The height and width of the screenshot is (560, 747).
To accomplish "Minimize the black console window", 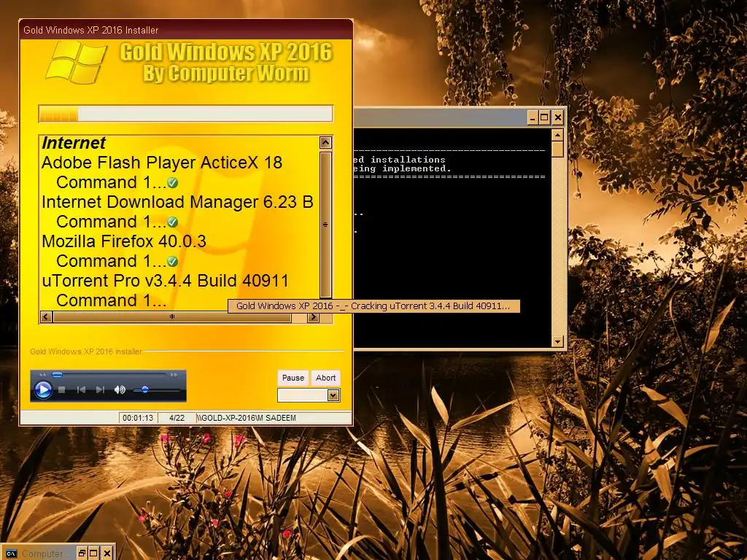I will point(533,117).
